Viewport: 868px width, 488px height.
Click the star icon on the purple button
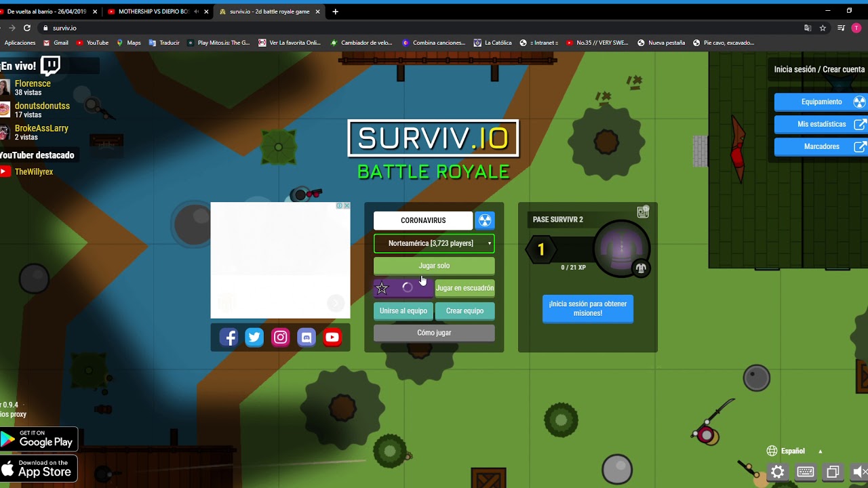pos(382,289)
